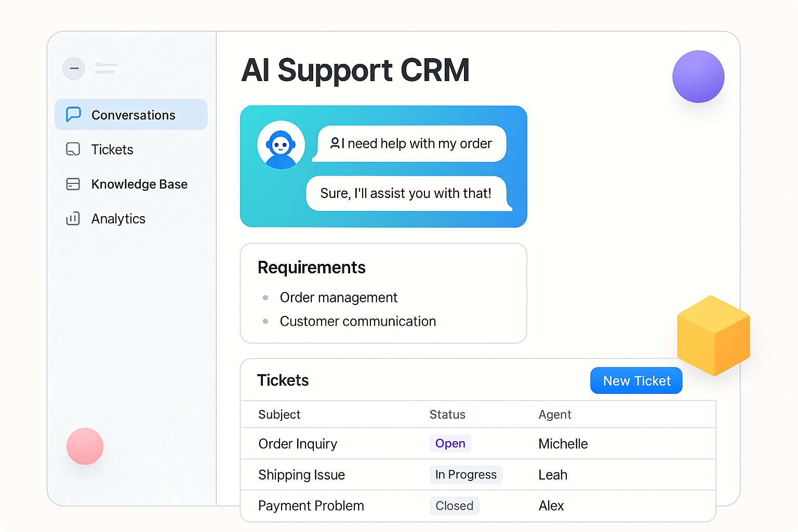Collapse the sidebar with the small lines control
This screenshot has height=532, width=798.
coord(107,68)
